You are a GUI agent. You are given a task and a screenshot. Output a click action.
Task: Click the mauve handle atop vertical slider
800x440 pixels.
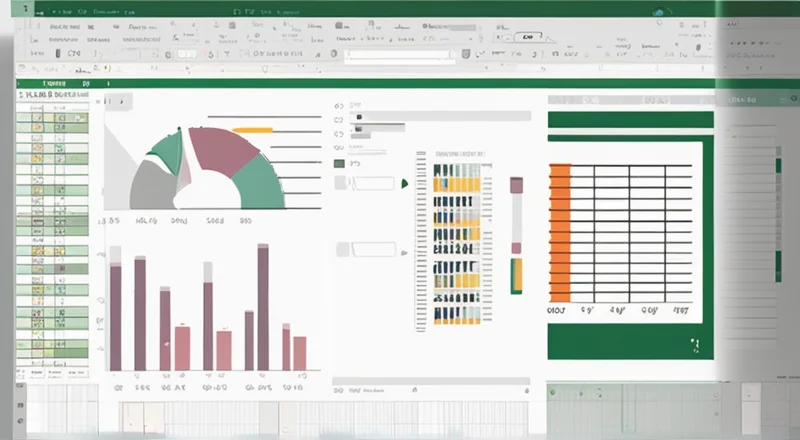(x=516, y=185)
